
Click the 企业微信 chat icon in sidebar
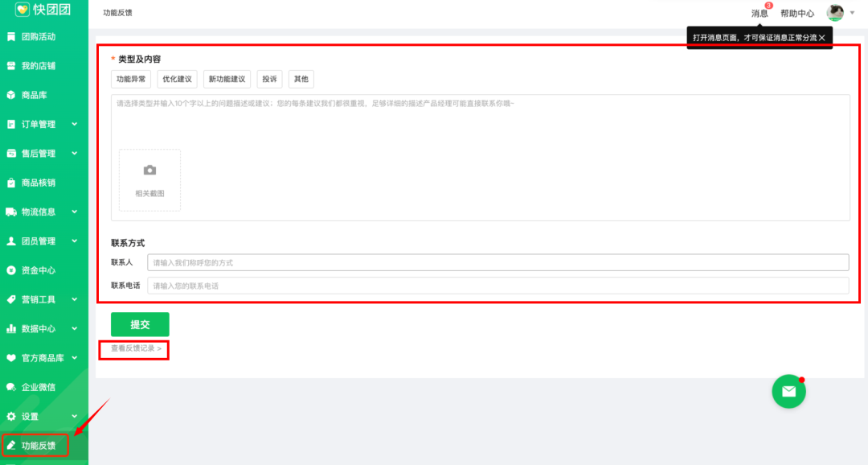(x=11, y=387)
